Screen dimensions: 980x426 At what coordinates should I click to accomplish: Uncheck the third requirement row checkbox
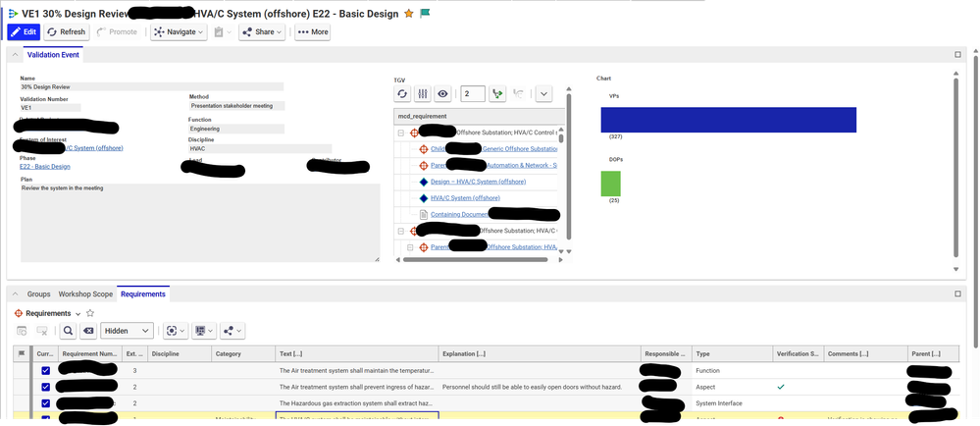(x=45, y=402)
